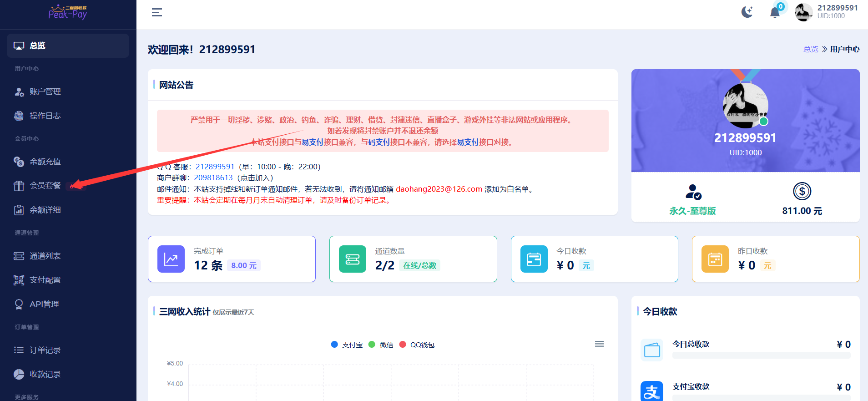Click the 余额充值 coins icon

tap(19, 162)
